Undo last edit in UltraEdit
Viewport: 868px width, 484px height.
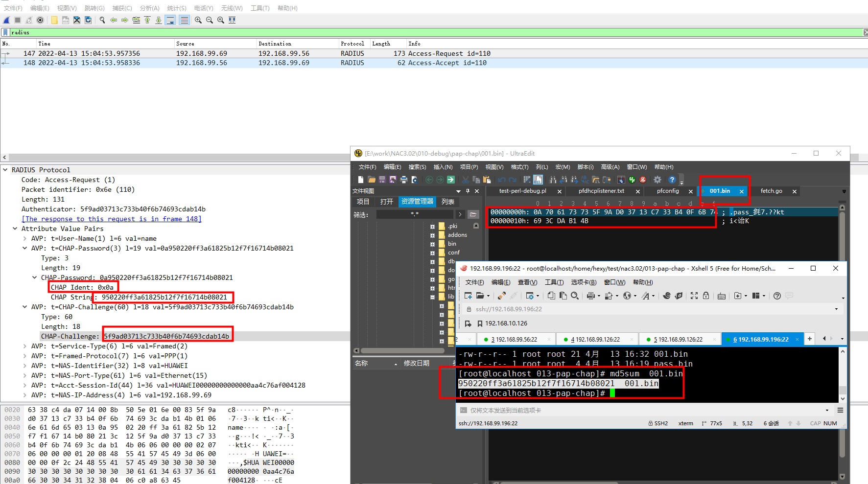501,180
